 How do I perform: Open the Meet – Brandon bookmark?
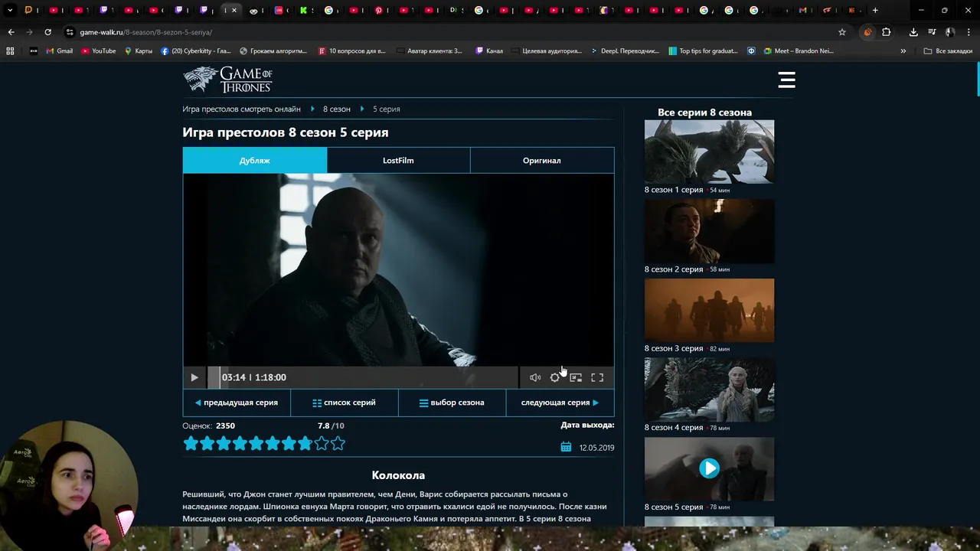(799, 51)
